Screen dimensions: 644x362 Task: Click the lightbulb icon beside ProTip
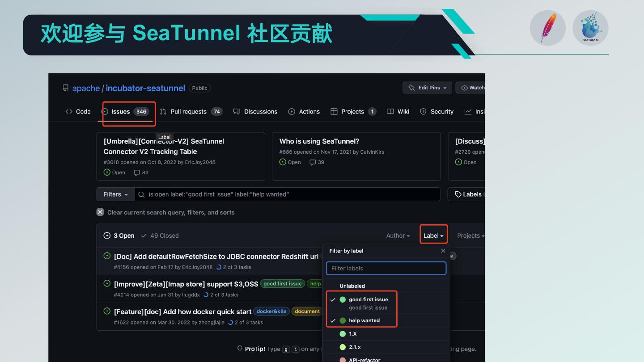point(240,349)
